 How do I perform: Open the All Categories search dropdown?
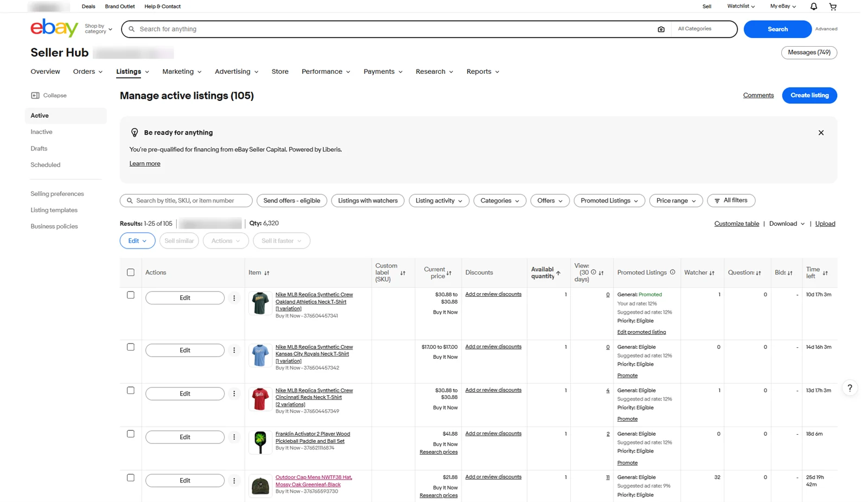[703, 29]
